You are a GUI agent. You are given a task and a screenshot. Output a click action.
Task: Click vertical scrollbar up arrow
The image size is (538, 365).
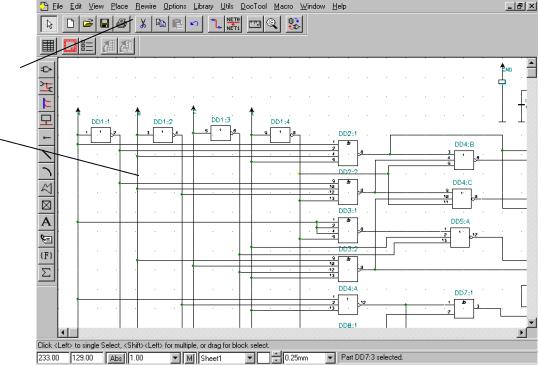click(531, 63)
